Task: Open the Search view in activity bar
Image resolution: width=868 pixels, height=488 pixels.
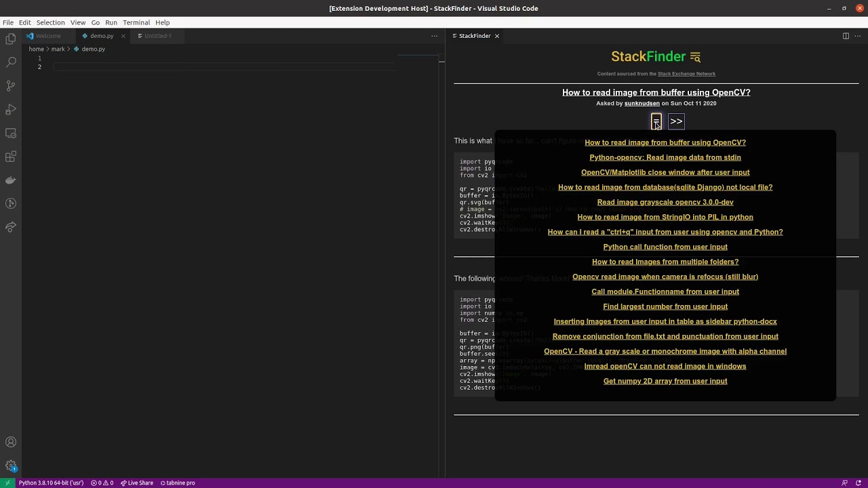Action: click(x=11, y=62)
